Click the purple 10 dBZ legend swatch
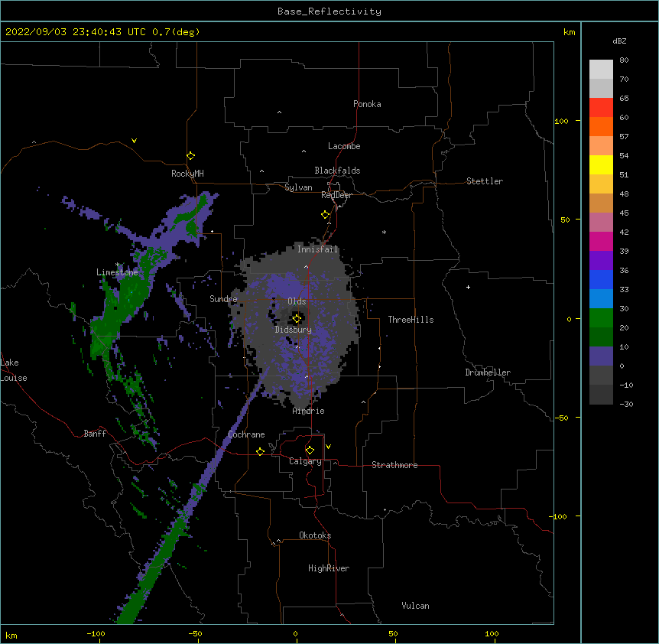The image size is (659, 644). pyautogui.click(x=601, y=356)
